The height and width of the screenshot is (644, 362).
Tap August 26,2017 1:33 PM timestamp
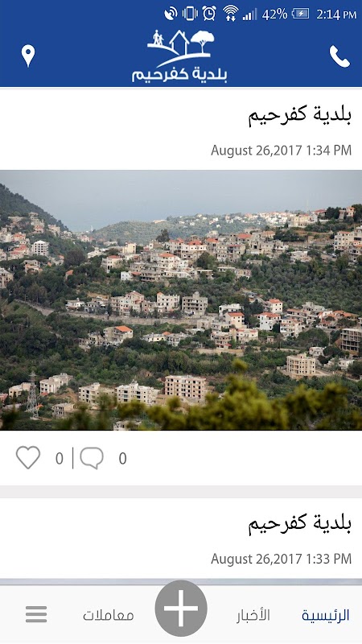click(x=281, y=559)
